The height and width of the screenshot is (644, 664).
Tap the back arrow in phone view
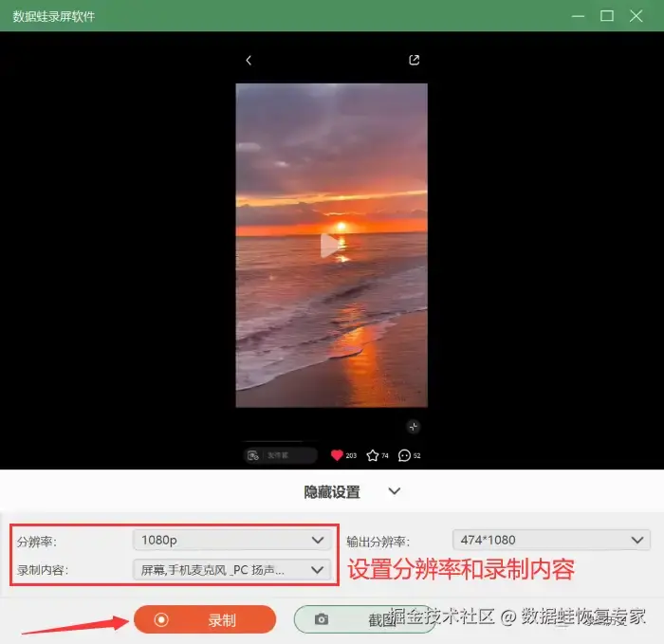click(x=249, y=60)
